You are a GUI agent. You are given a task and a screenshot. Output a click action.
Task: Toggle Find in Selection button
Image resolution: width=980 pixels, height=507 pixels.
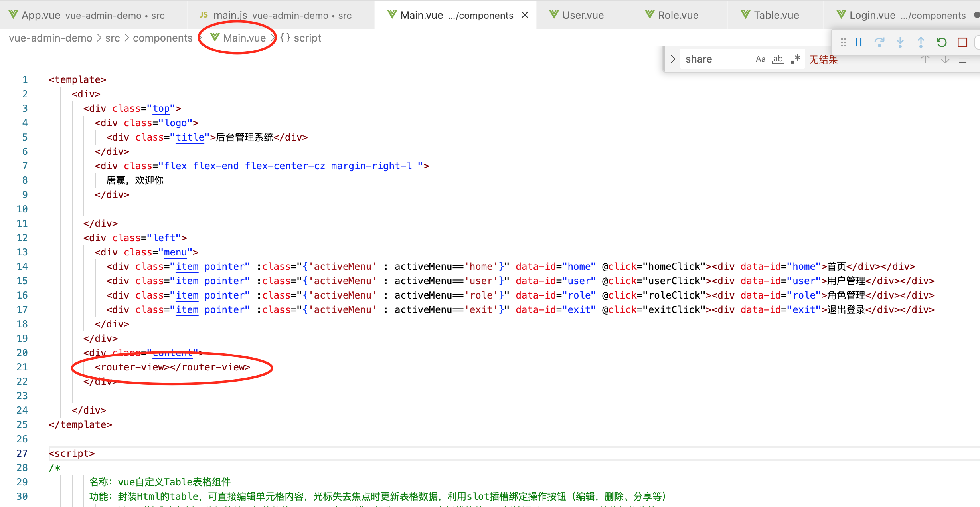point(964,60)
